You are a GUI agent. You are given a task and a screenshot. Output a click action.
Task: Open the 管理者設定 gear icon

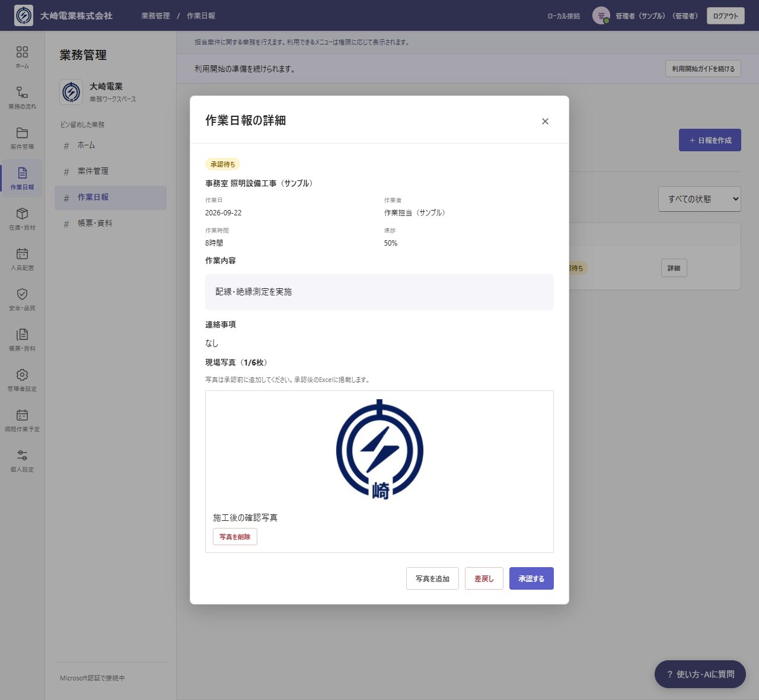(22, 375)
